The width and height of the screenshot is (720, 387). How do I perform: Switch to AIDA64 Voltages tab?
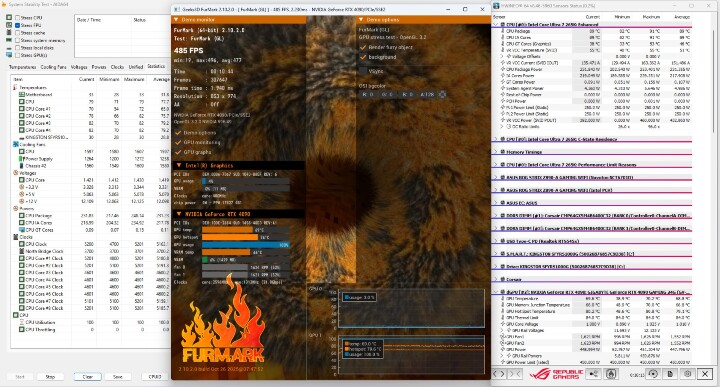click(x=79, y=67)
